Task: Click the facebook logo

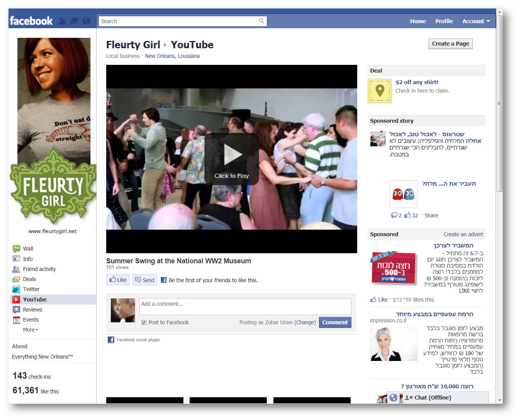Action: pyautogui.click(x=31, y=21)
